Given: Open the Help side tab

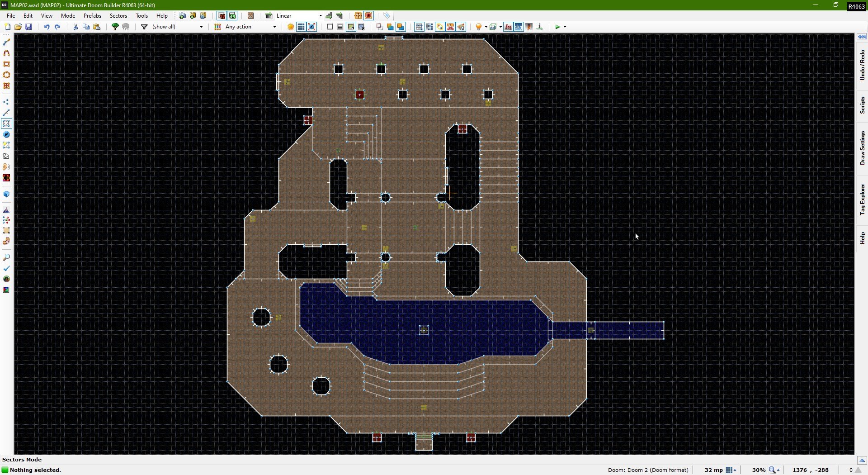Looking at the screenshot, I should click(862, 238).
